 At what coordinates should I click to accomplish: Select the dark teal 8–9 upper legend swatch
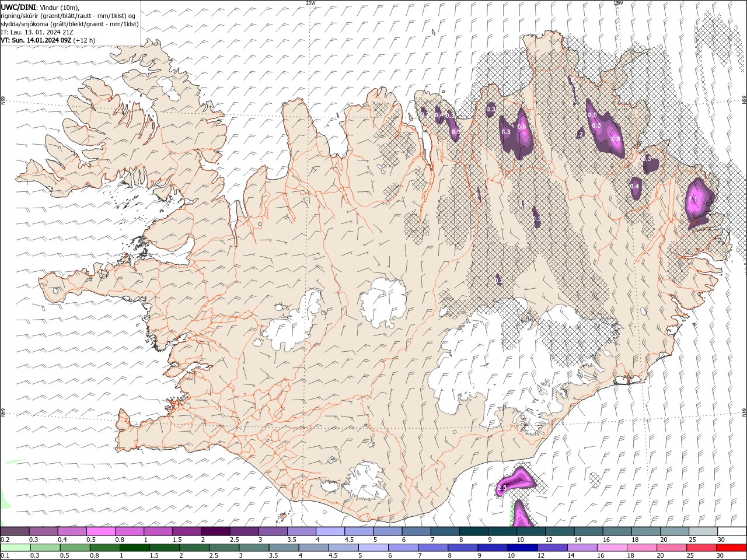pyautogui.click(x=473, y=531)
